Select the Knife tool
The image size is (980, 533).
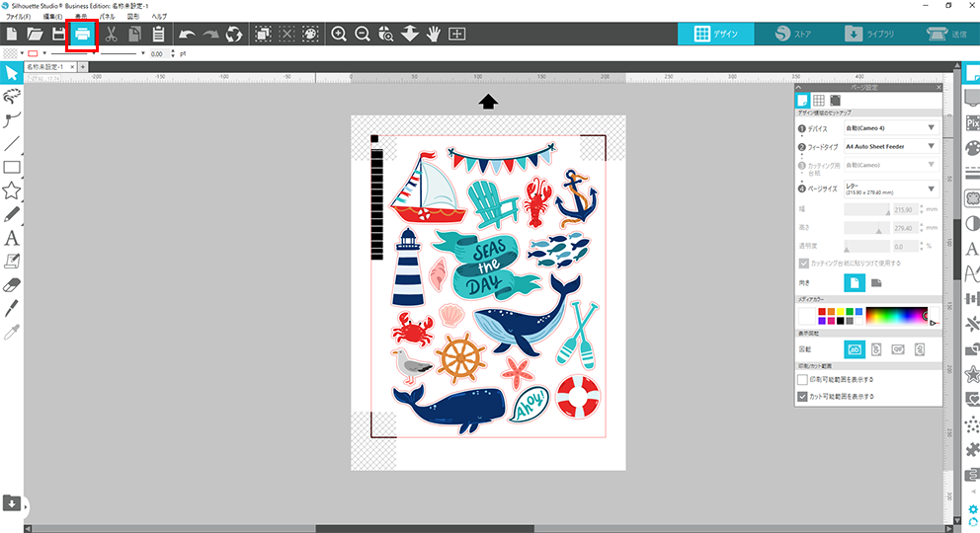click(11, 308)
